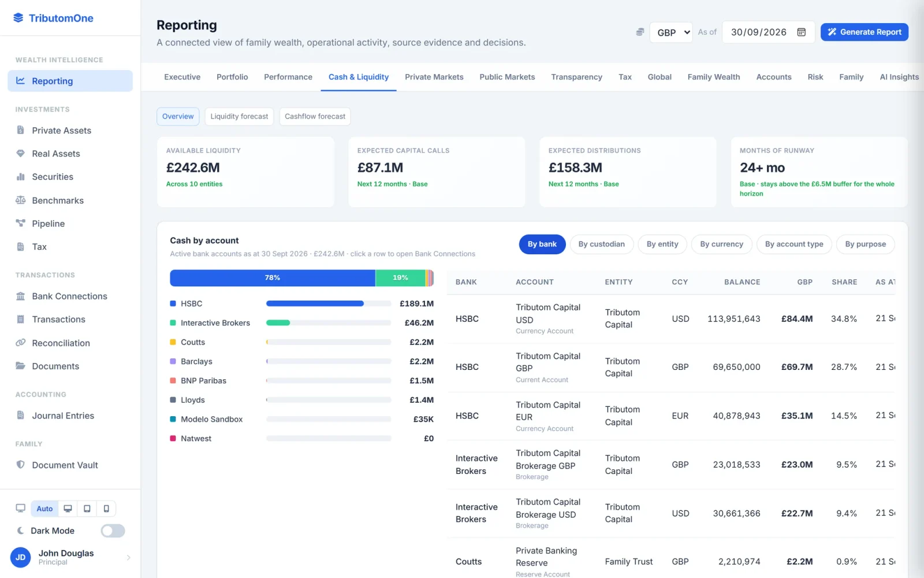Click the As of date input field

point(769,32)
